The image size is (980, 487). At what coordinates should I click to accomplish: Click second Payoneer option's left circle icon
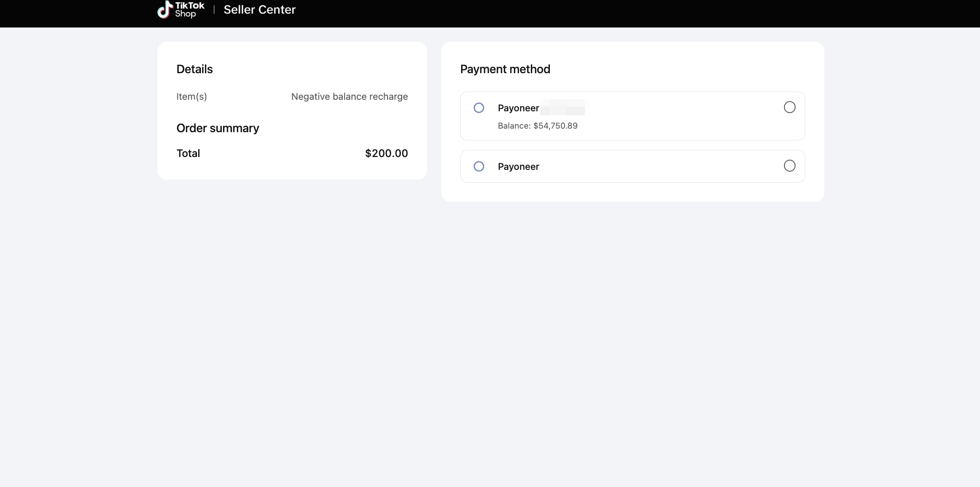(478, 166)
